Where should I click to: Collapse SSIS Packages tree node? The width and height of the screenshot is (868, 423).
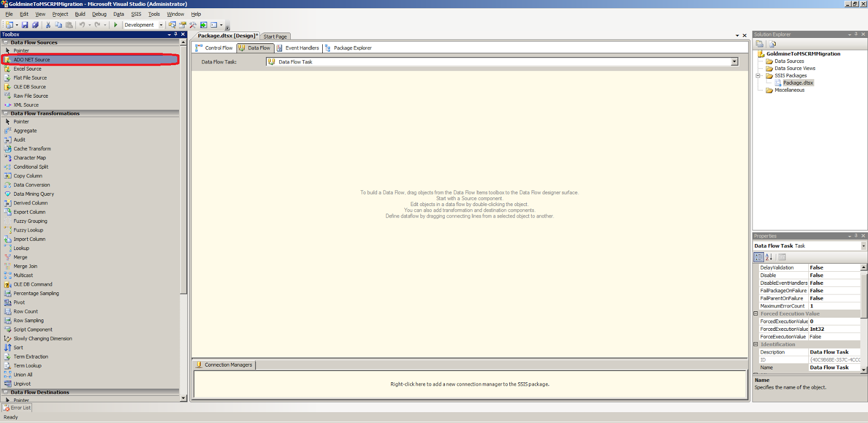[758, 76]
